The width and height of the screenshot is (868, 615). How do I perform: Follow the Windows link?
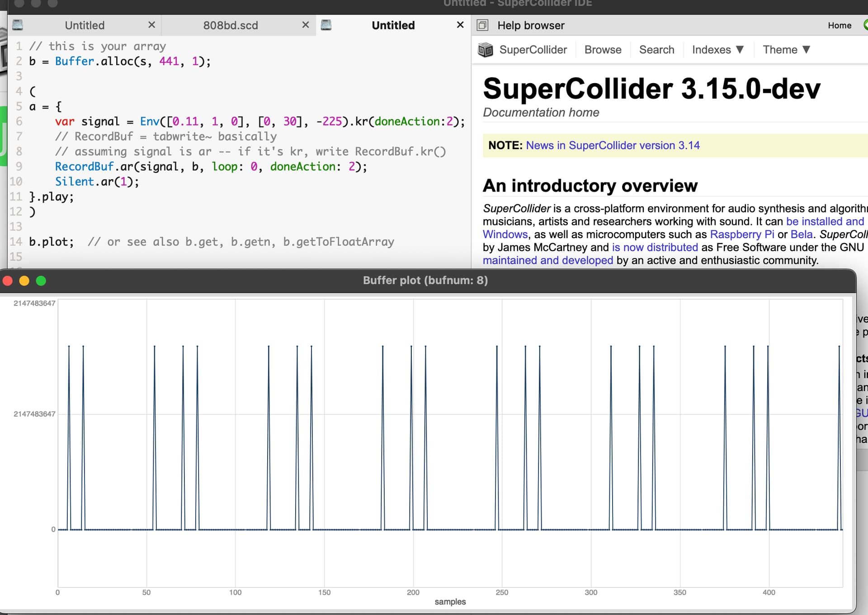[505, 235]
